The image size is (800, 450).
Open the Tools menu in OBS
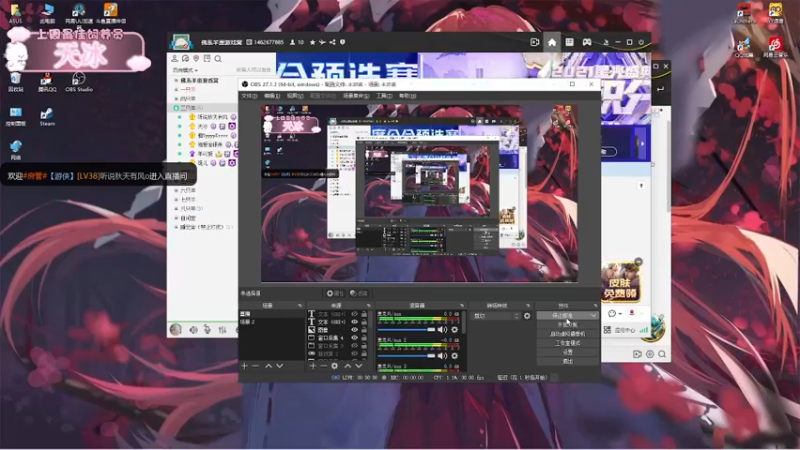click(x=384, y=96)
